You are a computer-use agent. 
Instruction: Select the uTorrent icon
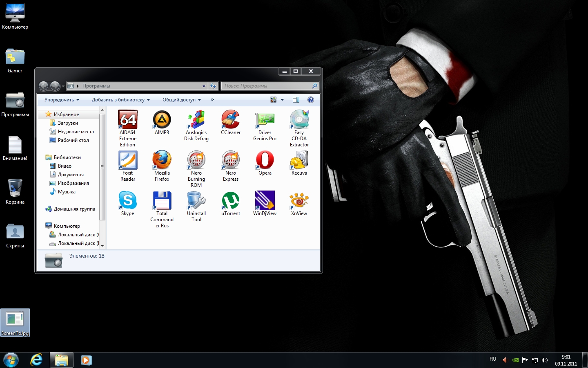(x=231, y=203)
